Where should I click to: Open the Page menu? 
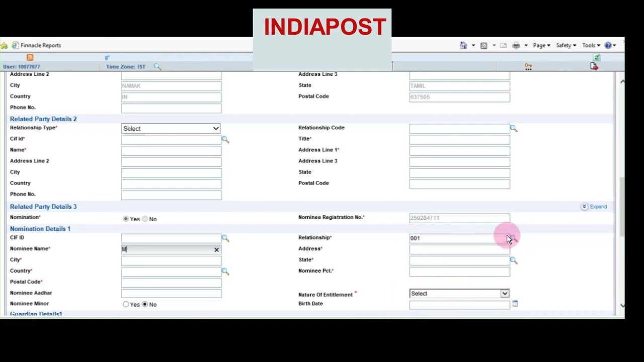[541, 45]
